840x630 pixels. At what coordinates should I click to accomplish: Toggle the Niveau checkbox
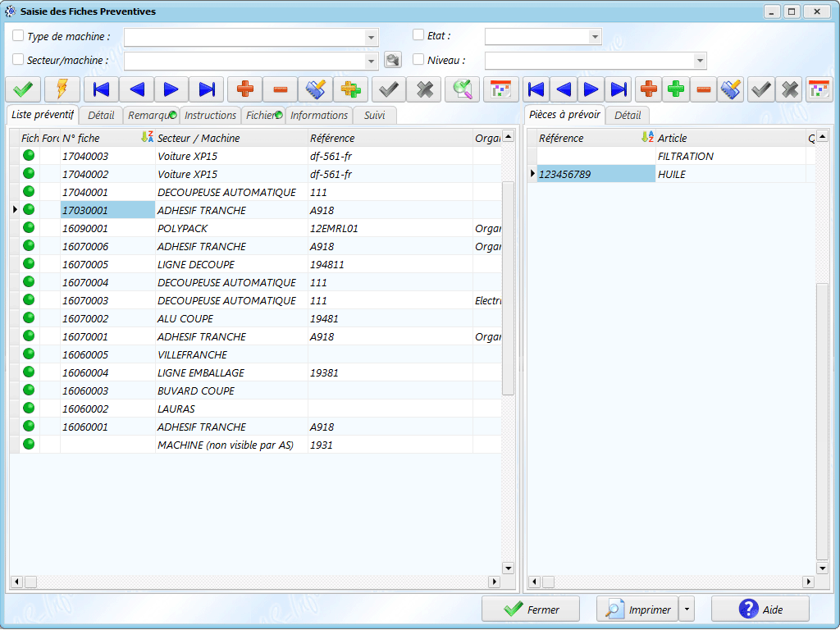(x=418, y=60)
